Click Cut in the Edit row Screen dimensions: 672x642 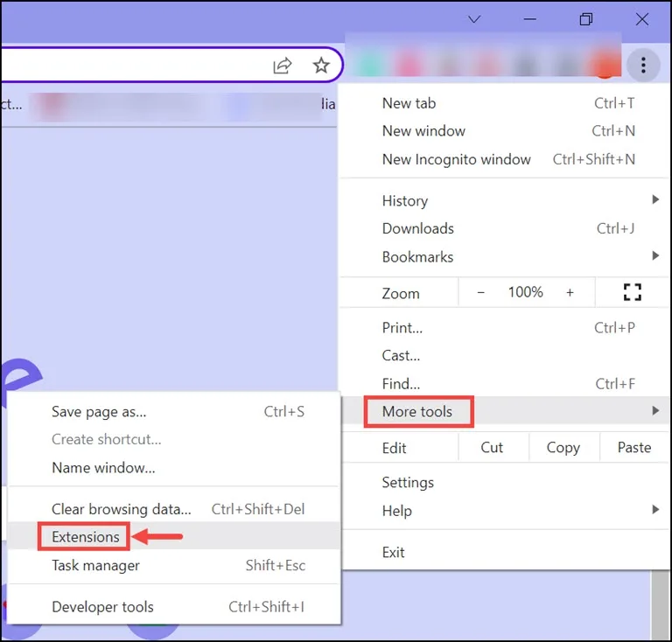click(492, 448)
